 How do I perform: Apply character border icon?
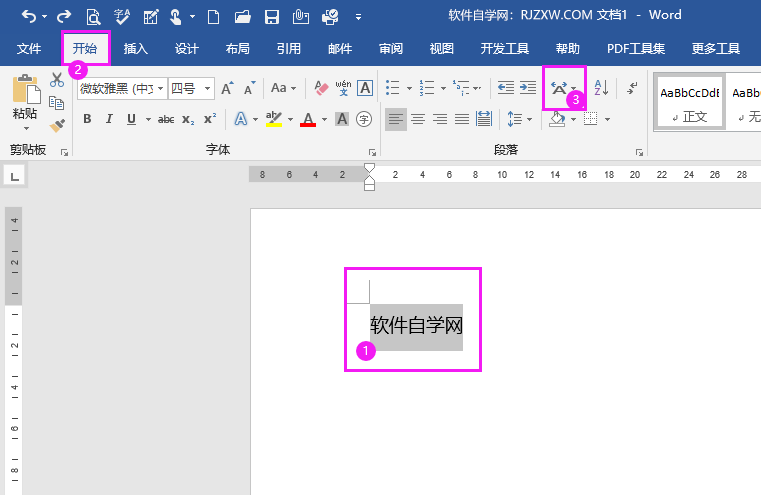click(x=365, y=88)
